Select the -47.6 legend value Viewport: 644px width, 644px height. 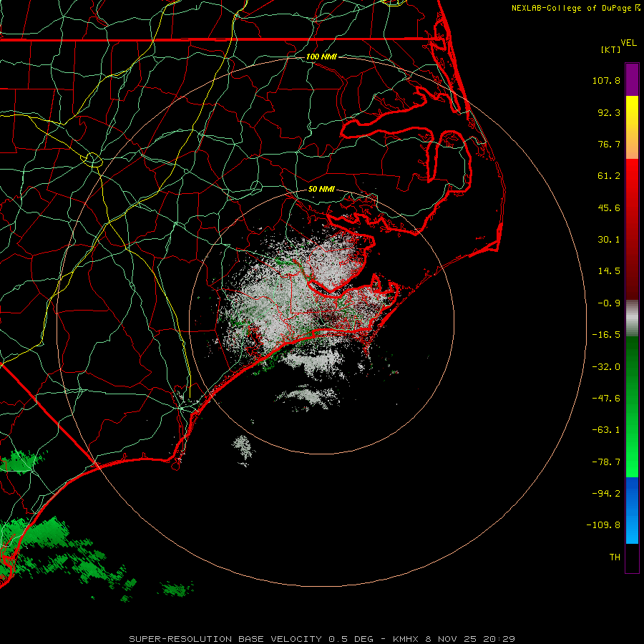(x=606, y=399)
